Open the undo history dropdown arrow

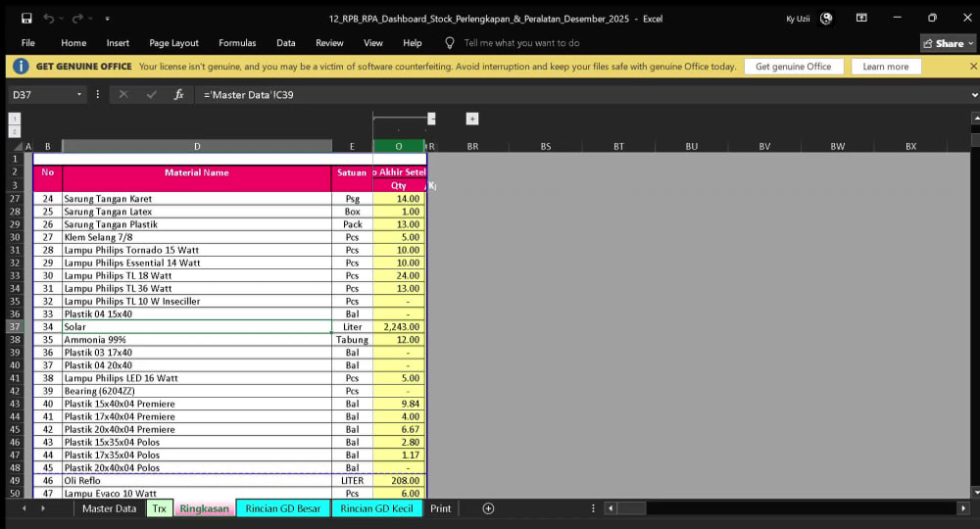[61, 19]
